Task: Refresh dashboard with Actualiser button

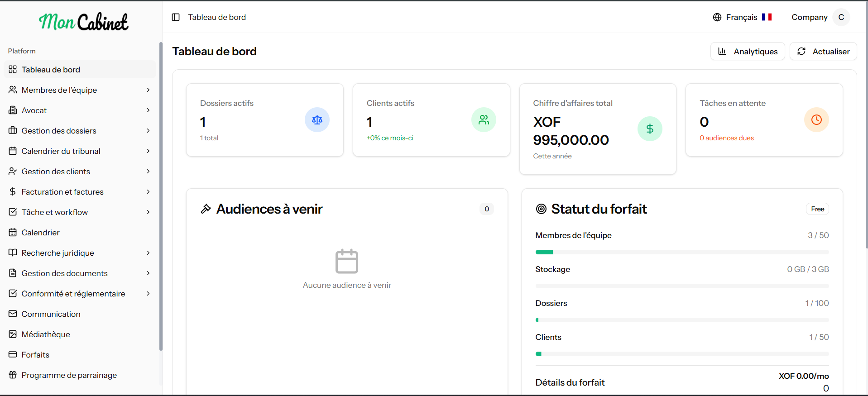Action: point(823,52)
